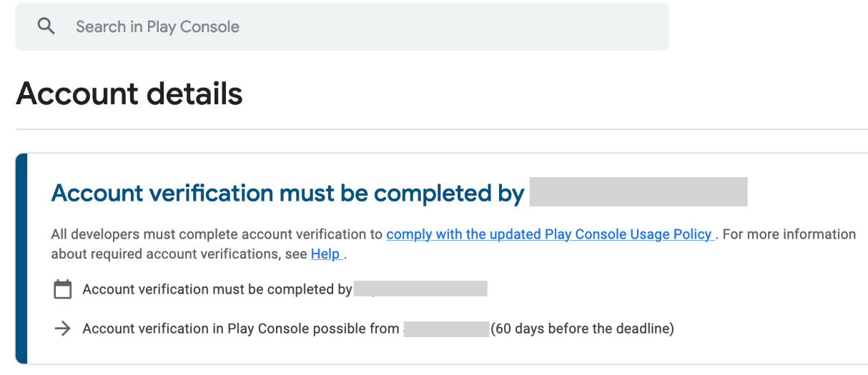Click 'about required account verifications, see' text
868x375 pixels.
click(x=179, y=254)
